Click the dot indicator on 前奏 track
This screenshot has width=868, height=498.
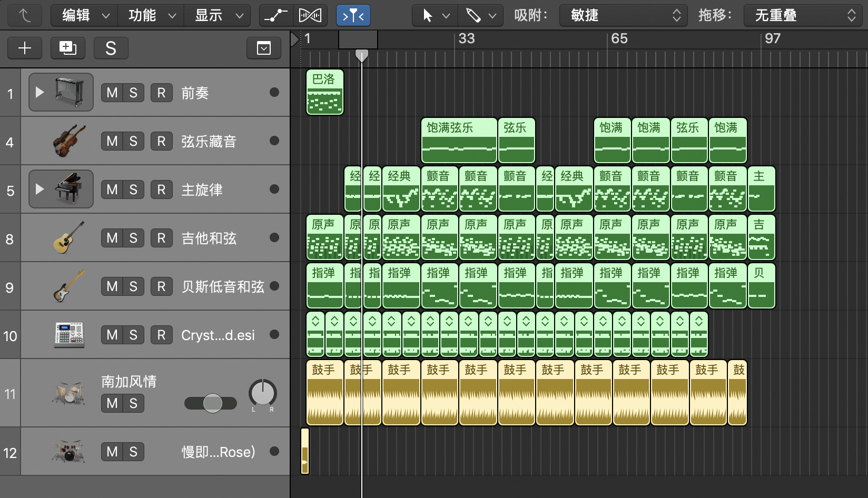[274, 92]
